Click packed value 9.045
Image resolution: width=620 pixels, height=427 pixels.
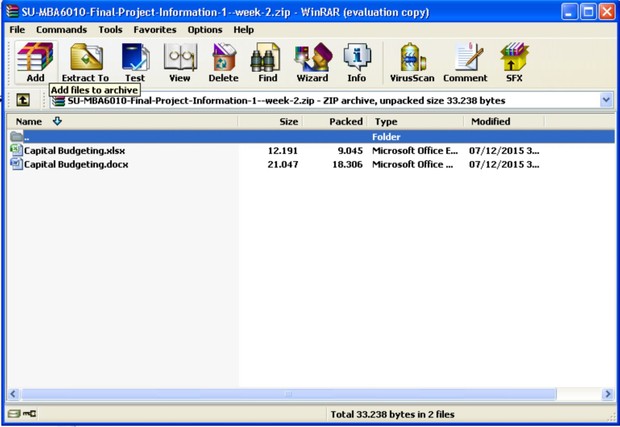click(350, 151)
